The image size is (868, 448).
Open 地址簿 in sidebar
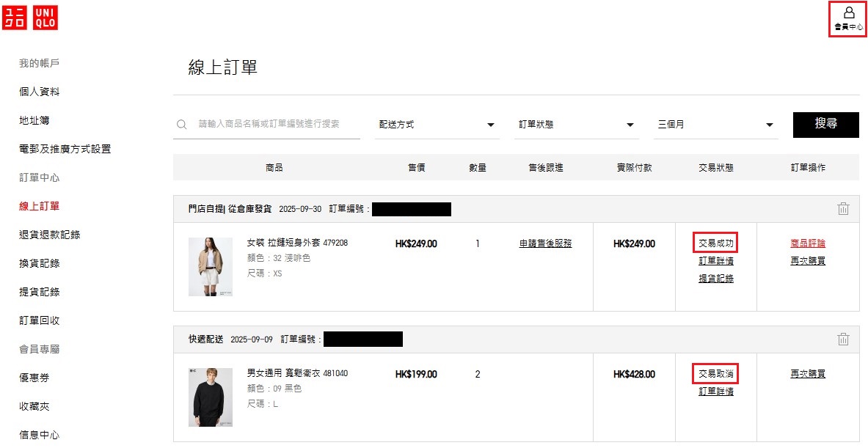[34, 120]
